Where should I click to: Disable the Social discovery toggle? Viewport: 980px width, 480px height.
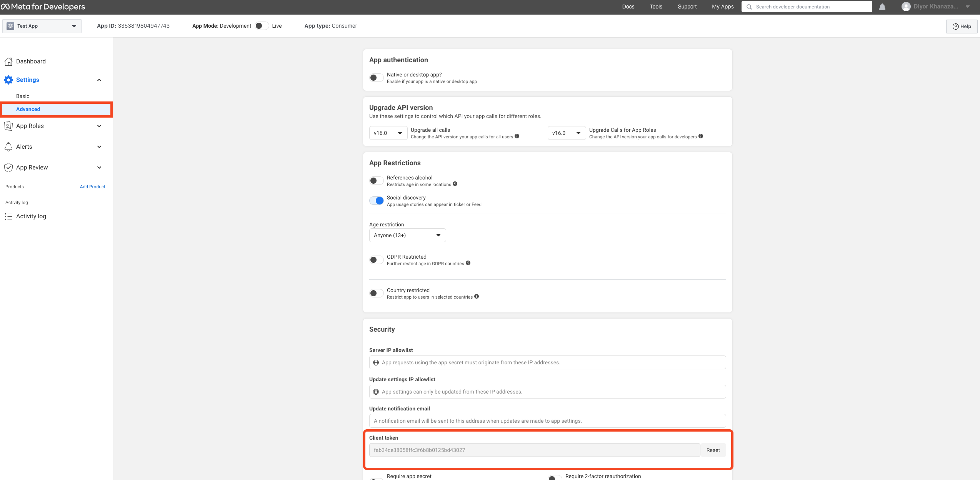377,201
